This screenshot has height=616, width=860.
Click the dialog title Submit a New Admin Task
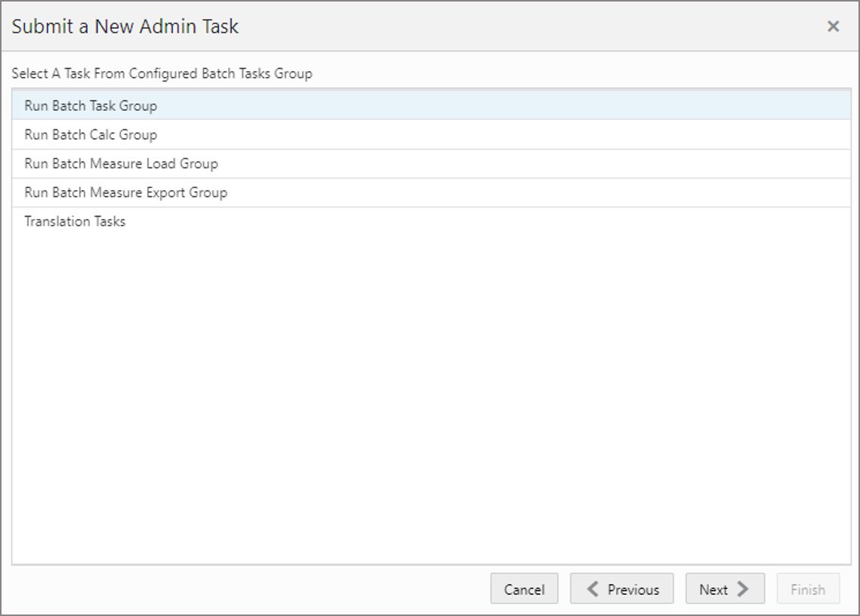click(126, 26)
